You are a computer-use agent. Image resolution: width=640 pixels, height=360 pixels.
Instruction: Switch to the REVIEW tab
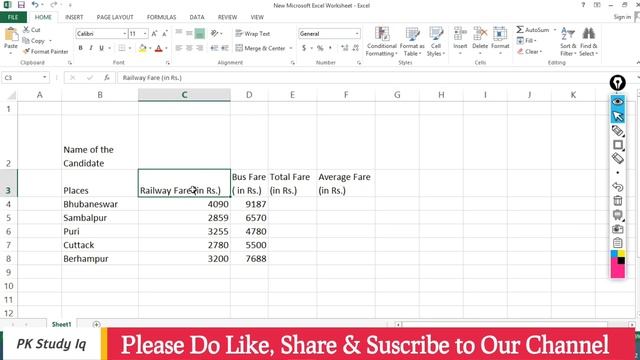227,17
